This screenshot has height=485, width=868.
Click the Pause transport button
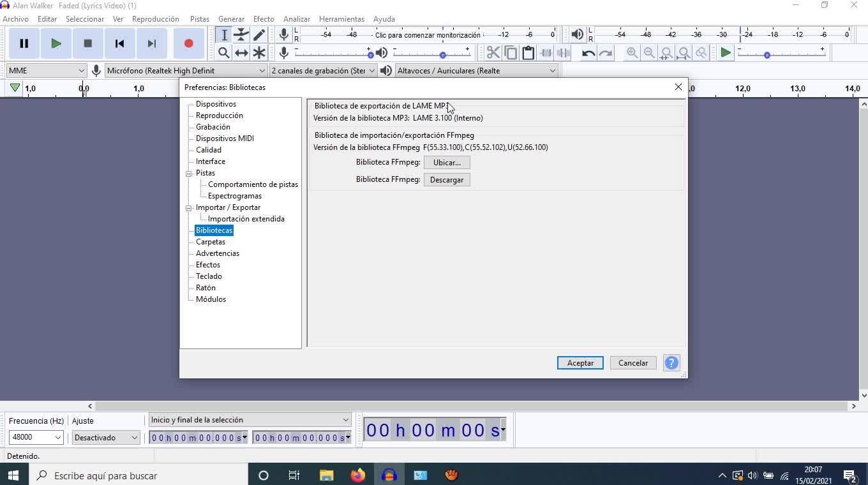click(x=24, y=43)
